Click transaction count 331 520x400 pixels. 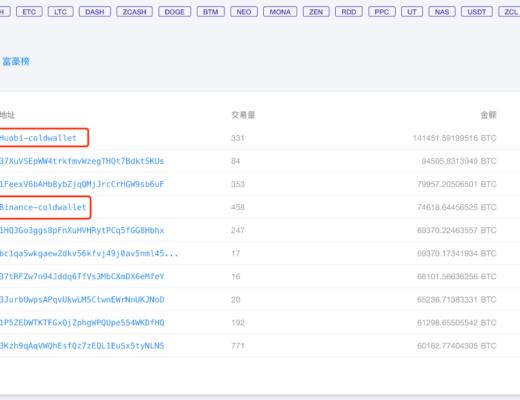pyautogui.click(x=238, y=138)
